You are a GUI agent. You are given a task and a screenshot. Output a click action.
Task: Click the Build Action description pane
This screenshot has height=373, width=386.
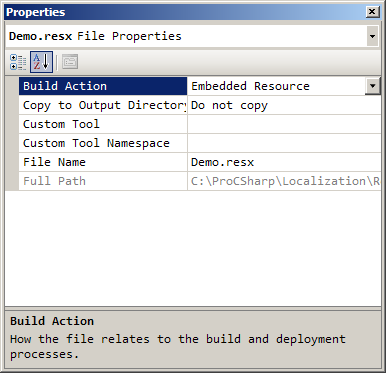pos(193,338)
